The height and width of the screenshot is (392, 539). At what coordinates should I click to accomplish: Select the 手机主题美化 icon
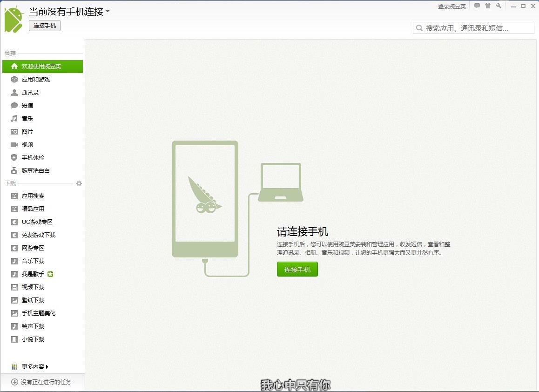pyautogui.click(x=14, y=313)
